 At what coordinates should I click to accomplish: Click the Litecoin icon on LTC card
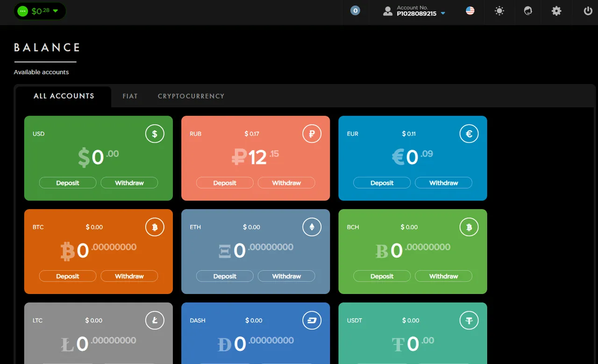pyautogui.click(x=155, y=321)
